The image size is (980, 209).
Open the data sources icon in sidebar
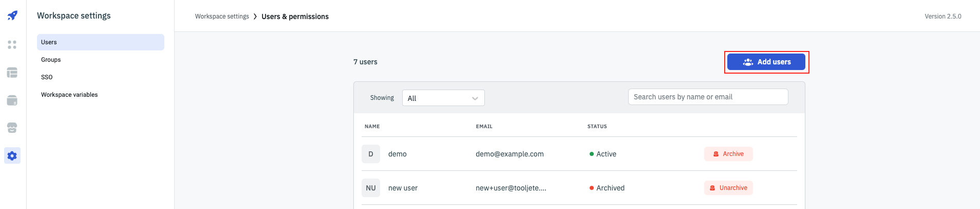coord(12,100)
